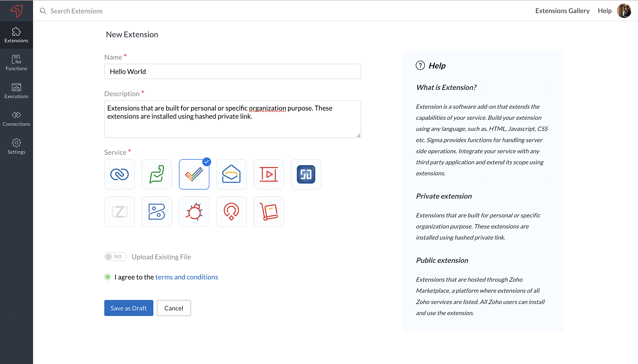Toggle the terms agreement radio button
Viewport: 638px width, 364px height.
[x=108, y=277]
